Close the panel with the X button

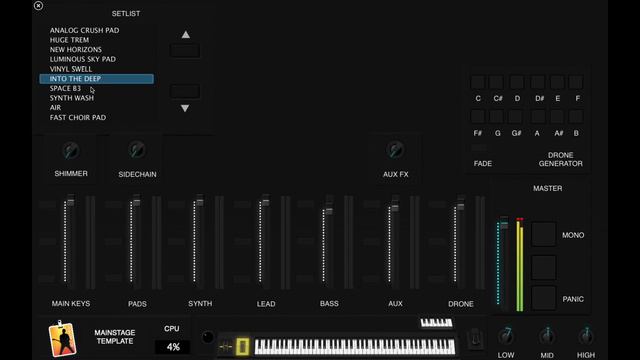38,6
